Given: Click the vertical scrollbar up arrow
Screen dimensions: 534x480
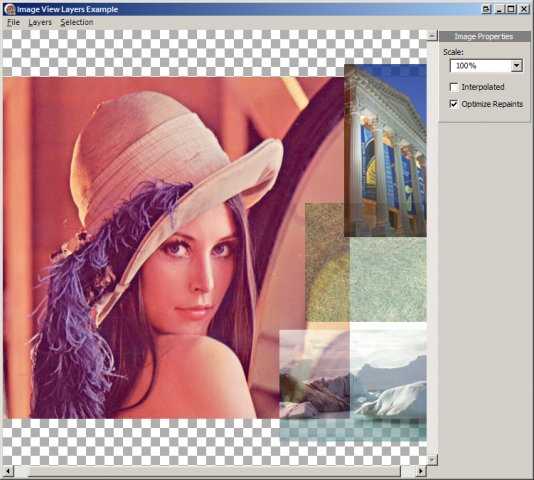Looking at the screenshot, I should coord(432,35).
